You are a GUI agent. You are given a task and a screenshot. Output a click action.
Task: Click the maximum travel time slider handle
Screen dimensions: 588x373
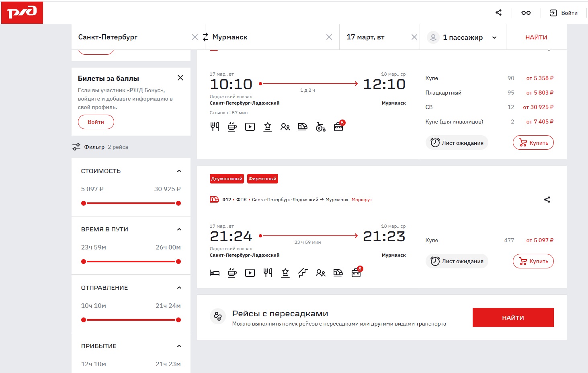click(x=178, y=262)
